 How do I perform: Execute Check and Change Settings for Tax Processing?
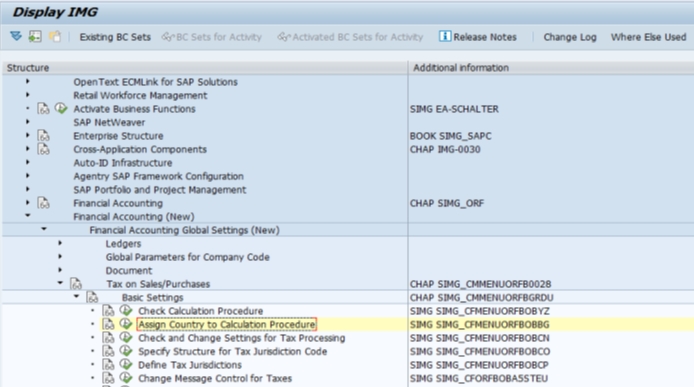pyautogui.click(x=126, y=337)
